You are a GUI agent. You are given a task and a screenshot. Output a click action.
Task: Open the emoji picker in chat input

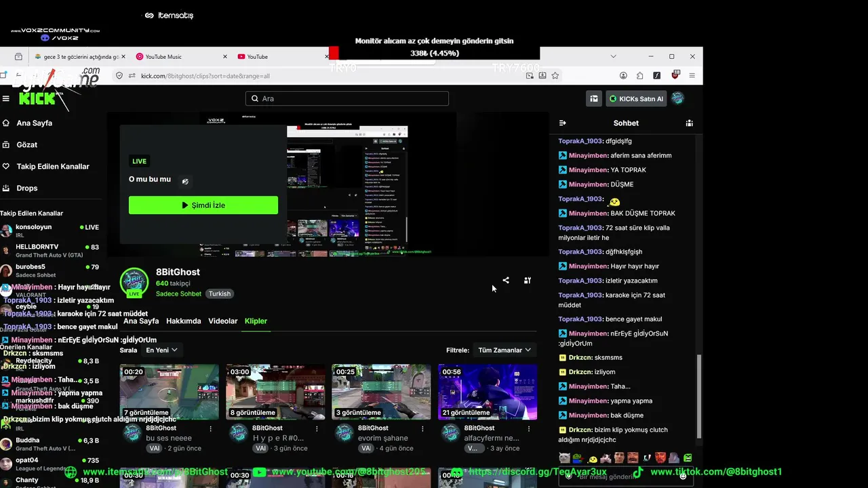tap(683, 476)
